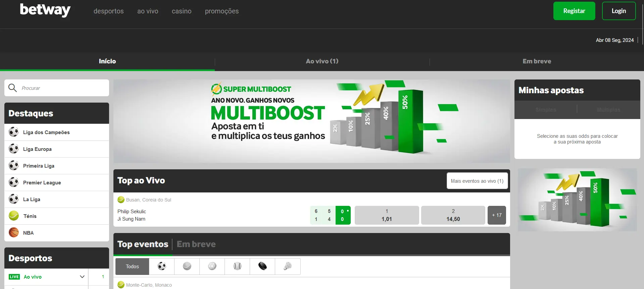The width and height of the screenshot is (644, 289).
Task: Click the date Abr 08 Seg, 2024
Action: coord(615,40)
